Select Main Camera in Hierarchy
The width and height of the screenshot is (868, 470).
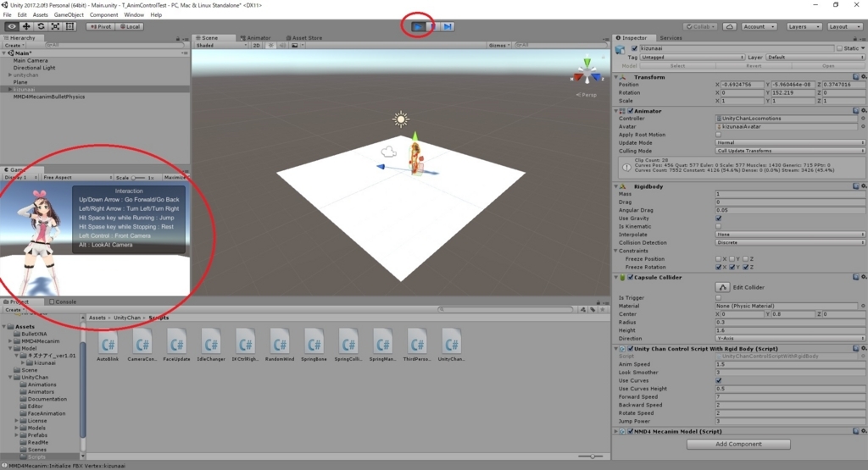pyautogui.click(x=31, y=60)
